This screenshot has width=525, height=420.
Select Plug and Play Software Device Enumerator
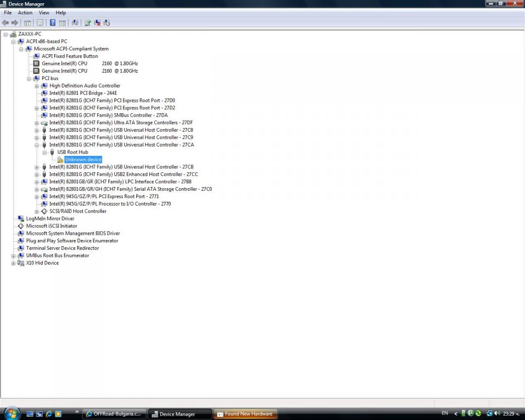point(72,241)
